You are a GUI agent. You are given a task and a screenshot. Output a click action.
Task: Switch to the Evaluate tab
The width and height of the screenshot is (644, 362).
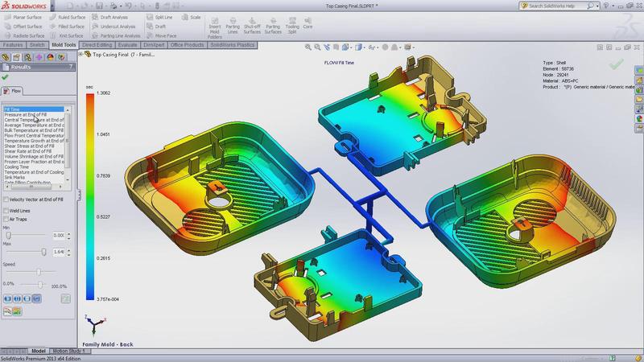pos(127,45)
